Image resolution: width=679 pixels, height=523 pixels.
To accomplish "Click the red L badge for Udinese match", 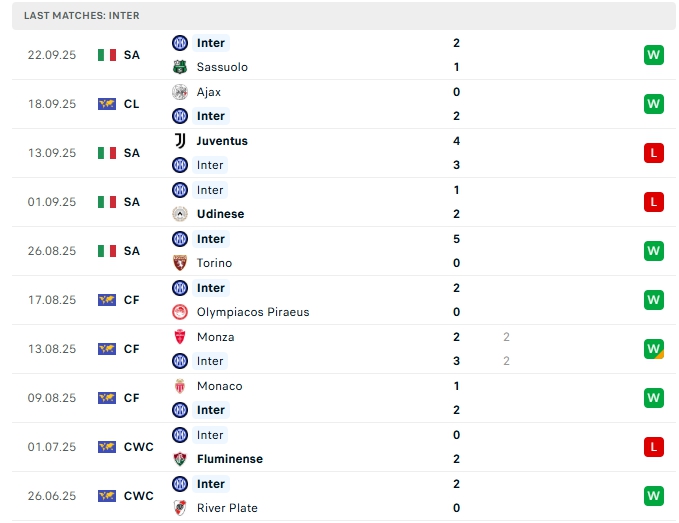I will (654, 202).
